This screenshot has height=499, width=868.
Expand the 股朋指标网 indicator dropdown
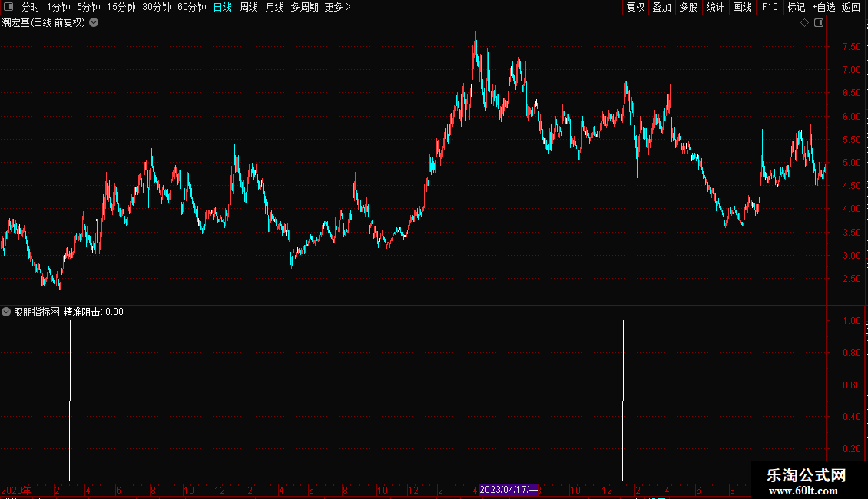(x=6, y=312)
